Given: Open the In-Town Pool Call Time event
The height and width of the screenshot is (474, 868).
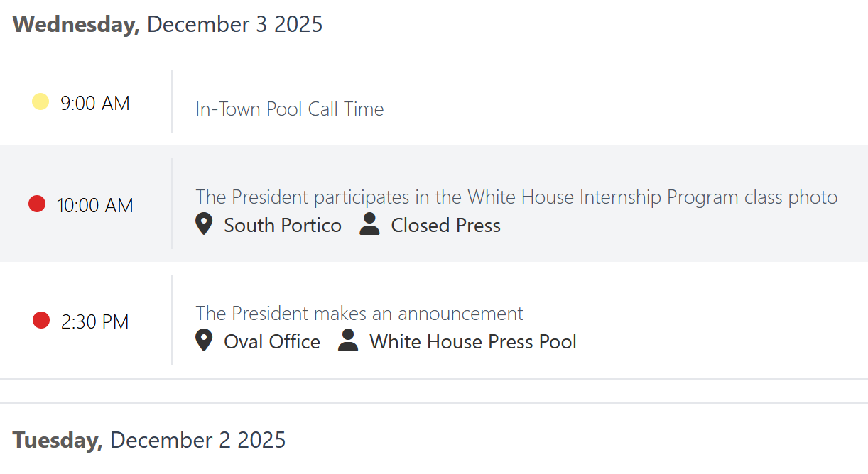Looking at the screenshot, I should [289, 109].
